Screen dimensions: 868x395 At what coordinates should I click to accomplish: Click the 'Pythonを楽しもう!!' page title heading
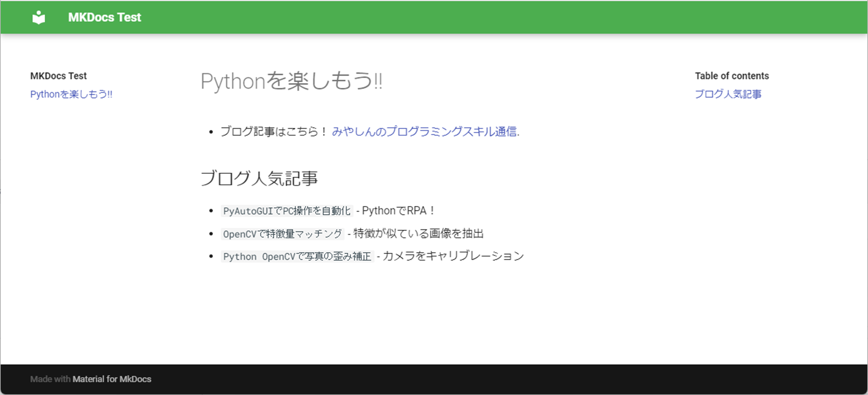[291, 81]
